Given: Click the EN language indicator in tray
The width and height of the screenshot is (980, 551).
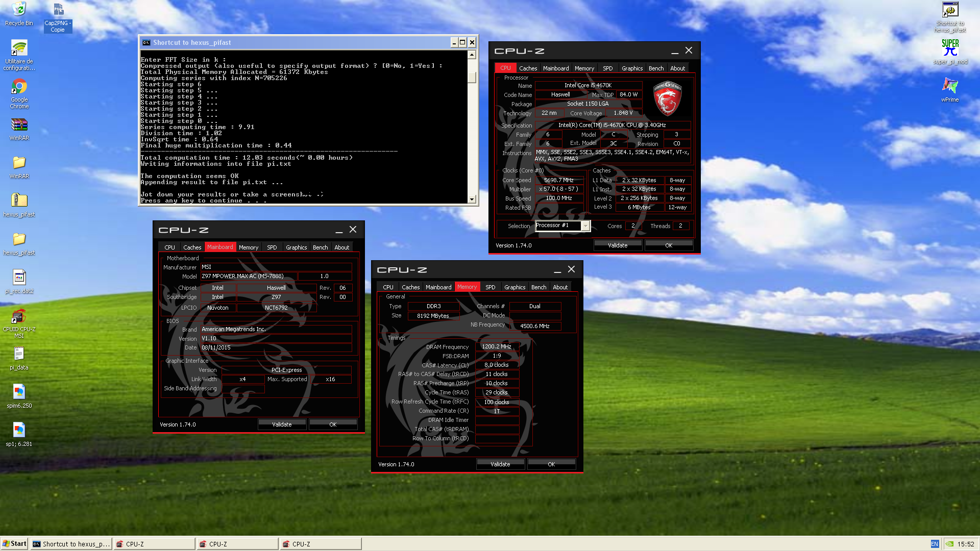Looking at the screenshot, I should 935,544.
